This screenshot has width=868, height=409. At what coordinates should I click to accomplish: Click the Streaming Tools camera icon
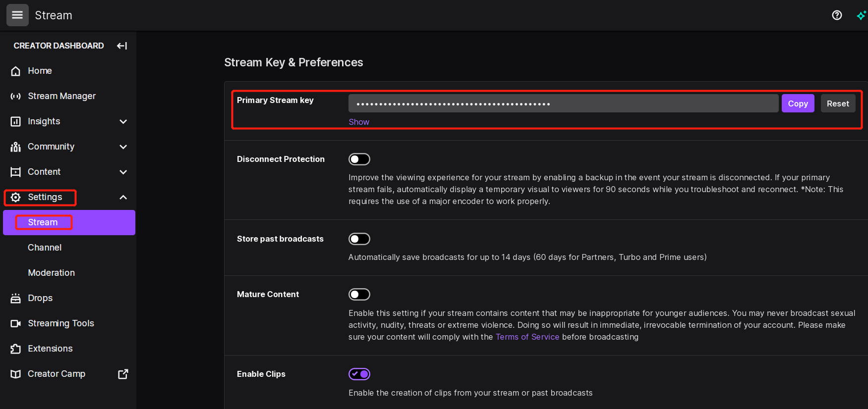16,323
